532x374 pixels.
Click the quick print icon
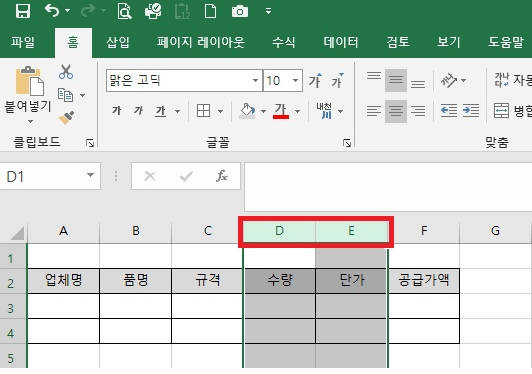click(x=153, y=11)
